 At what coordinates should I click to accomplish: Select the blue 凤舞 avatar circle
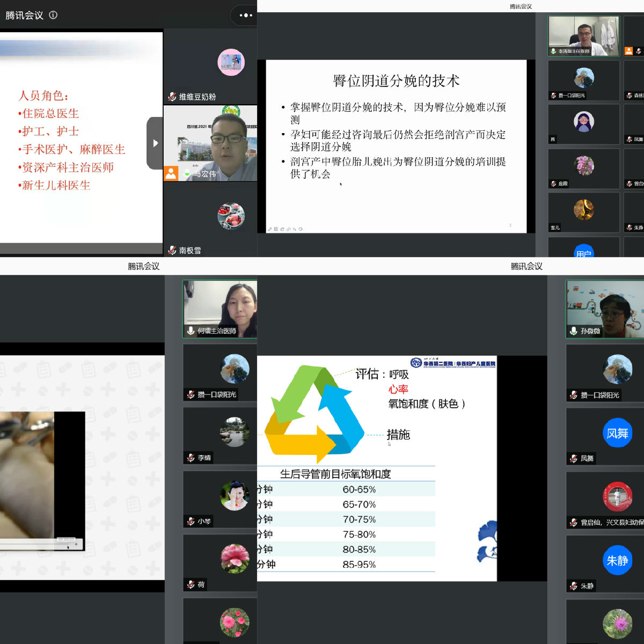click(617, 433)
